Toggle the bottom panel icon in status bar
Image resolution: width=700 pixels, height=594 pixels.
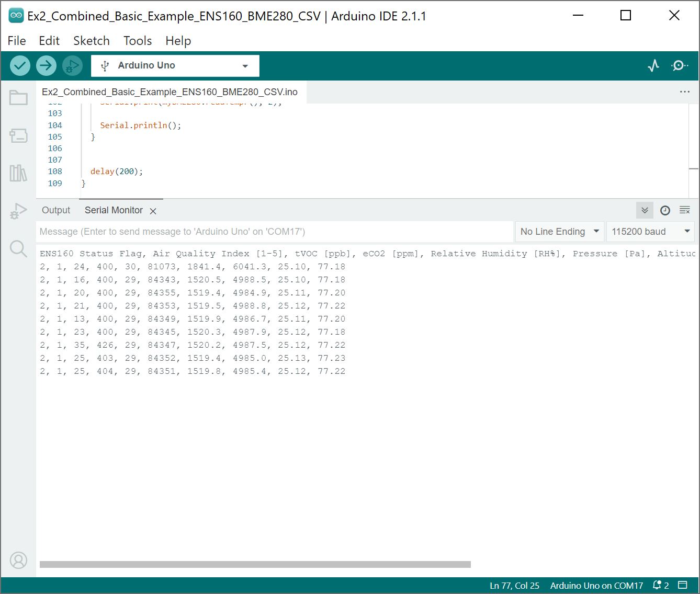(x=683, y=585)
